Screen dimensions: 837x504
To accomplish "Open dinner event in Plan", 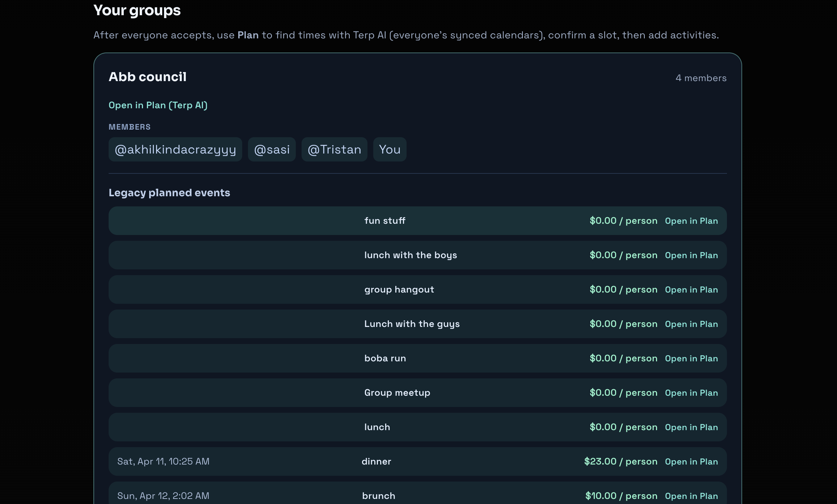I will [x=691, y=462].
